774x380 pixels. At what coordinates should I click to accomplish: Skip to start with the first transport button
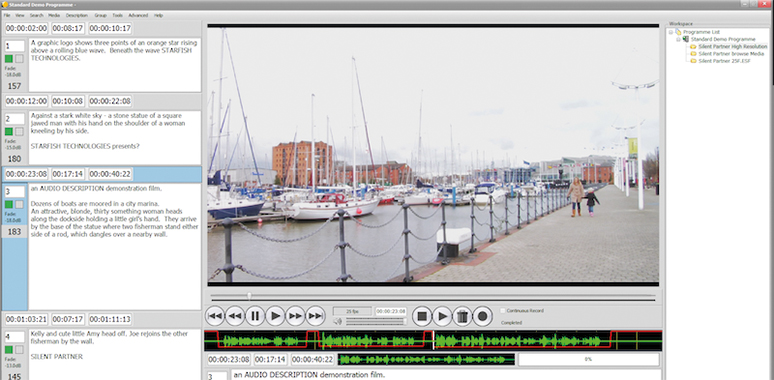coord(215,316)
